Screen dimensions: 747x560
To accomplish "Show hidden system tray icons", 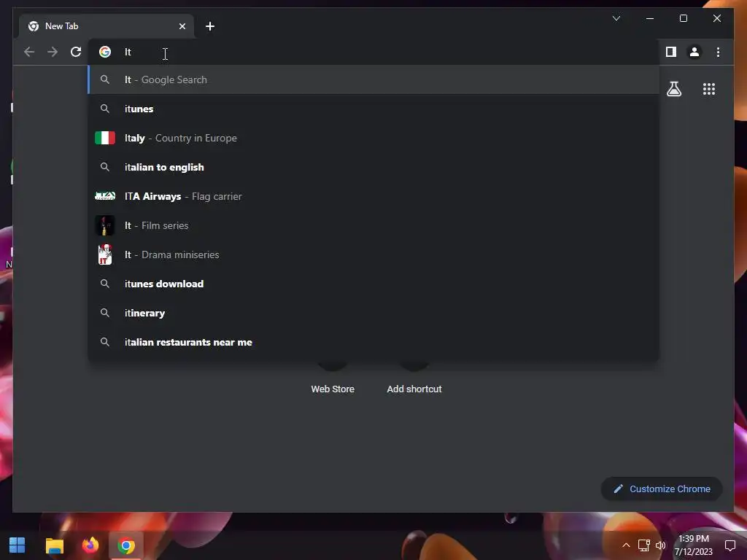I will click(x=625, y=545).
